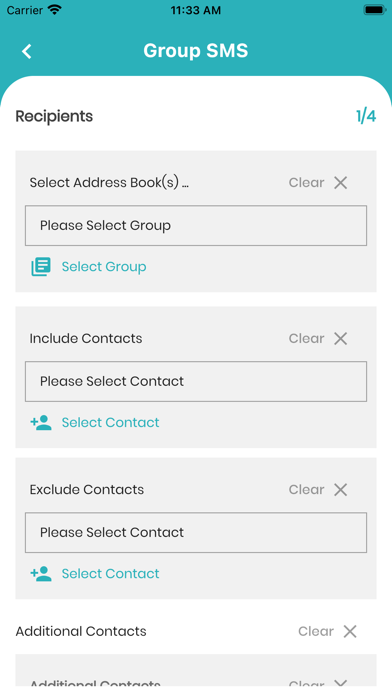
Task: Tap Select Contact link under Exclude Contacts
Action: click(110, 573)
